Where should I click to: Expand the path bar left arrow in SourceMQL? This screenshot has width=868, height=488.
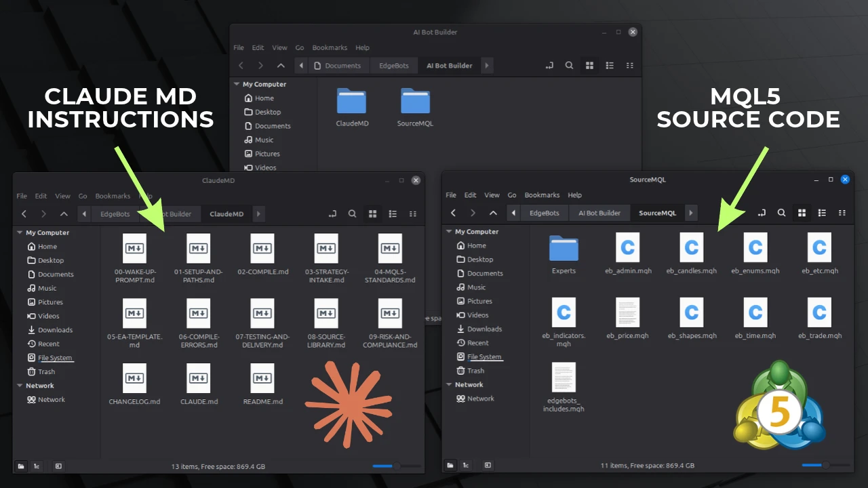coord(513,213)
